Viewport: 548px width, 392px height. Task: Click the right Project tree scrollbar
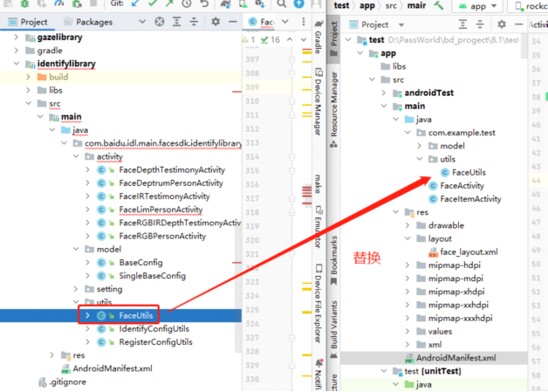point(524,46)
